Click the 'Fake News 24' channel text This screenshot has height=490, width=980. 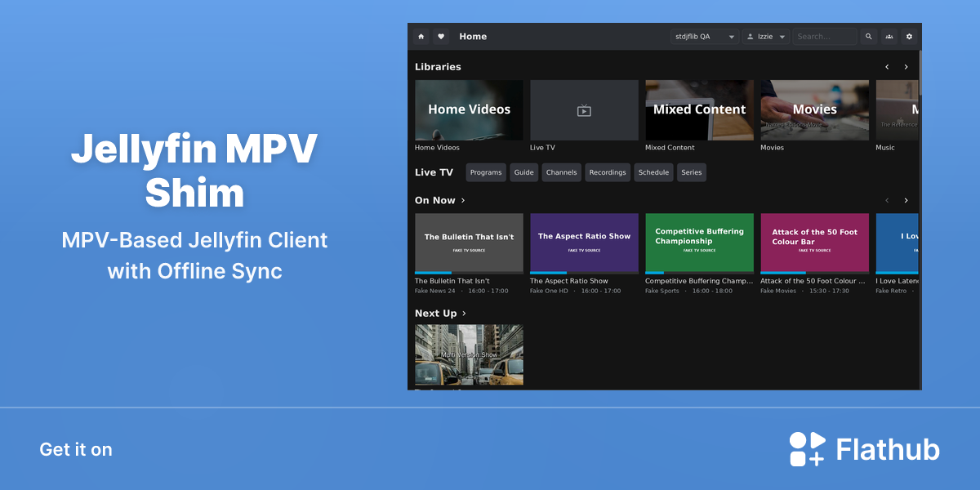point(435,291)
